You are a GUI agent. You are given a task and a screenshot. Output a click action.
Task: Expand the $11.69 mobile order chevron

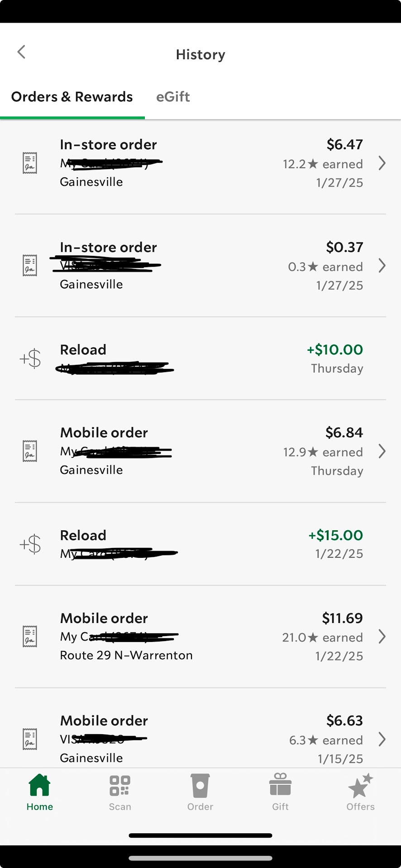coord(382,637)
